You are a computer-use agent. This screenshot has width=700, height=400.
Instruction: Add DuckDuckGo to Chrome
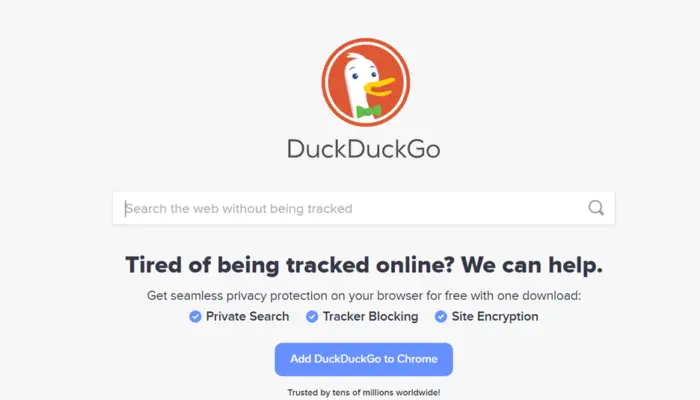click(x=364, y=359)
